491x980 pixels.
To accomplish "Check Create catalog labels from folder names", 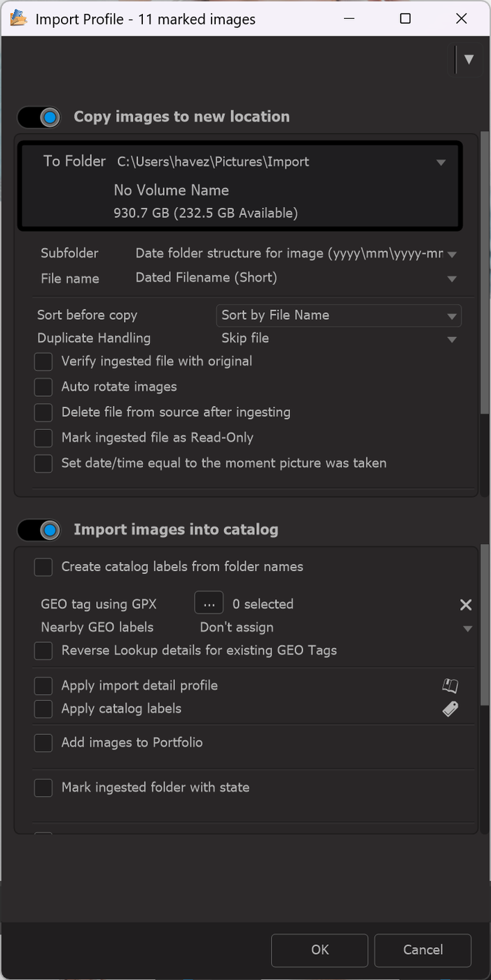I will [43, 567].
